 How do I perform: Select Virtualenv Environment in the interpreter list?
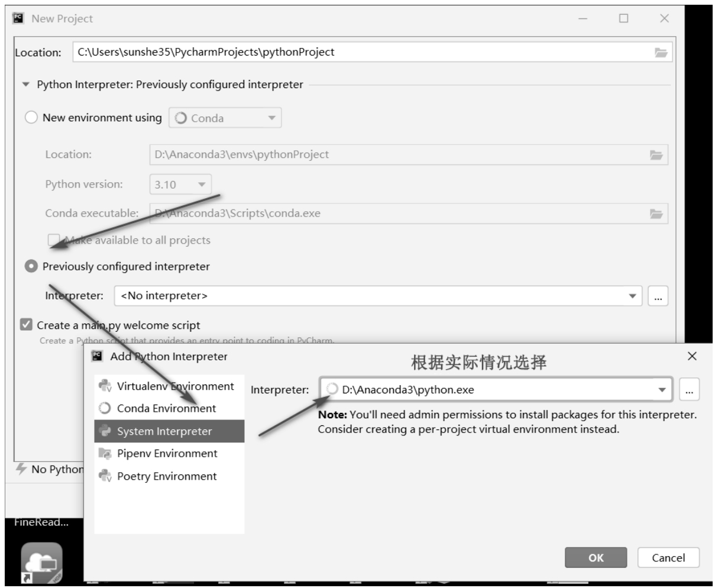pos(169,386)
